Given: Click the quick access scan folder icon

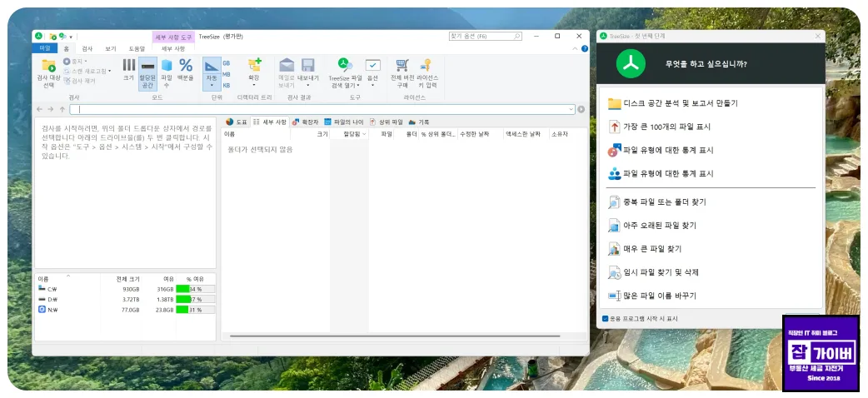Looking at the screenshot, I should 53,37.
